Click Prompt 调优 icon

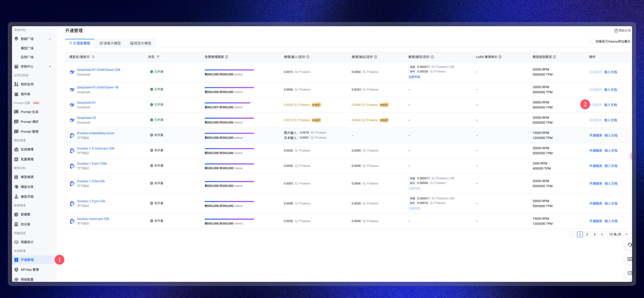click(16, 122)
